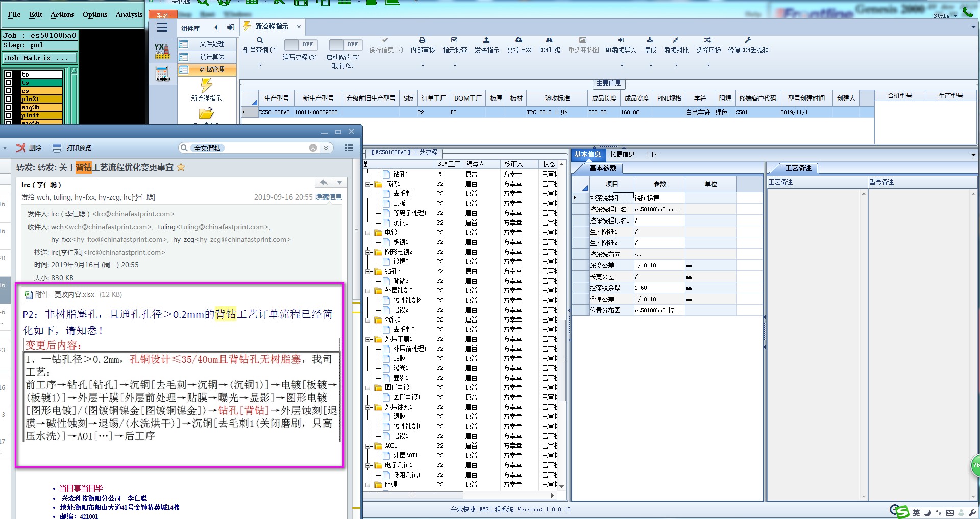
Task: Click the reply arrow on the email
Action: pos(324,183)
